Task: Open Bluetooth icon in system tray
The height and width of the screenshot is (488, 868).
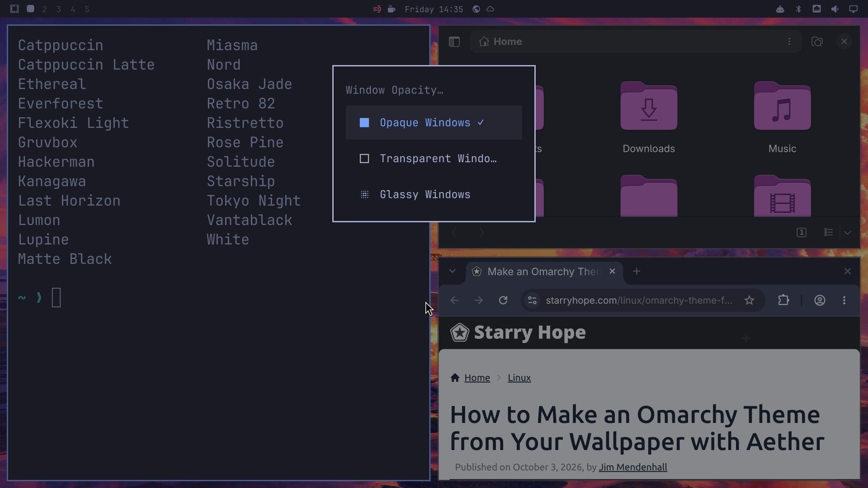Action: pos(798,9)
